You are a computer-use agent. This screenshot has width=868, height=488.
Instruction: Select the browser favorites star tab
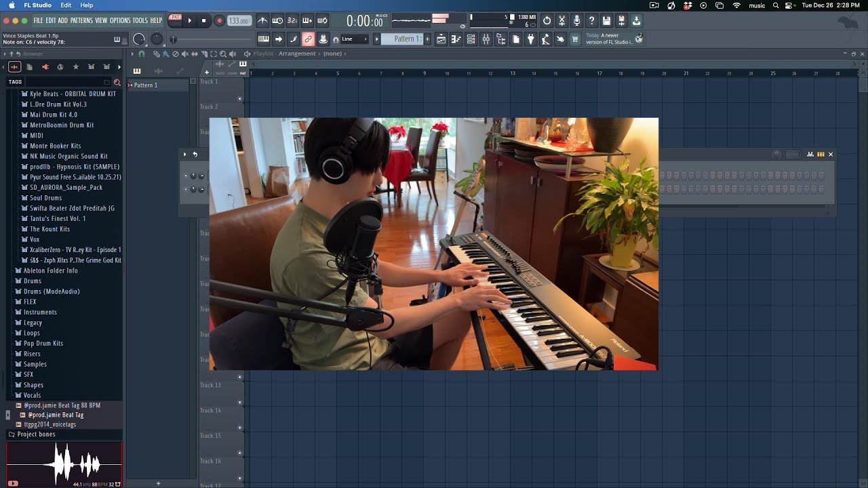tap(75, 66)
